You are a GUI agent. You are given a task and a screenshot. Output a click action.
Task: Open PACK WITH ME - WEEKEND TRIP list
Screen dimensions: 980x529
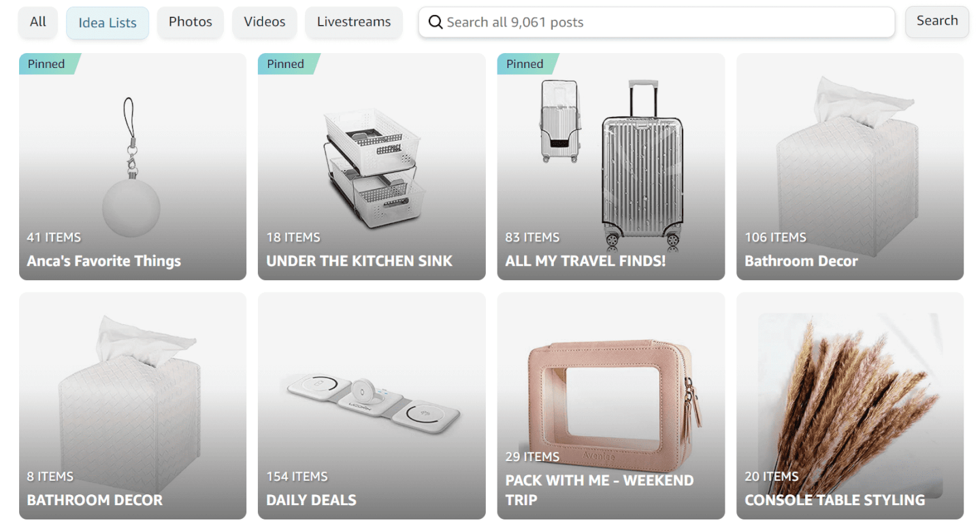611,406
